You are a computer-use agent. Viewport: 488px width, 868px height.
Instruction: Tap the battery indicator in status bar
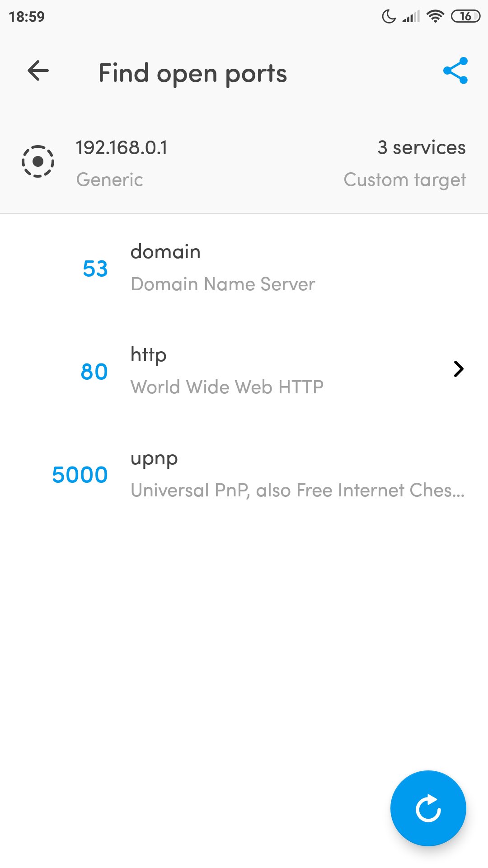click(465, 17)
